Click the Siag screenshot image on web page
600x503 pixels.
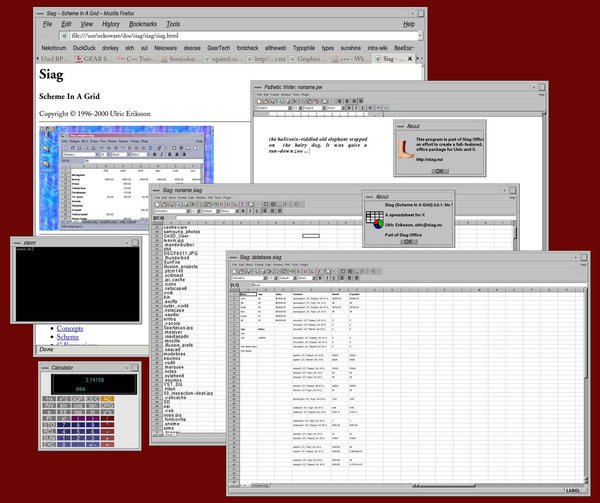coord(126,178)
